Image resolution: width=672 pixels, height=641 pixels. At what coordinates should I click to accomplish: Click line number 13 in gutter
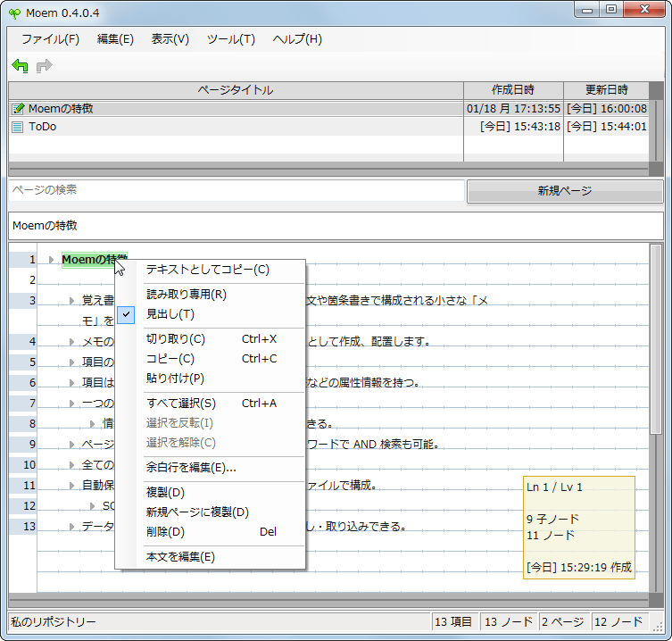[x=29, y=527]
